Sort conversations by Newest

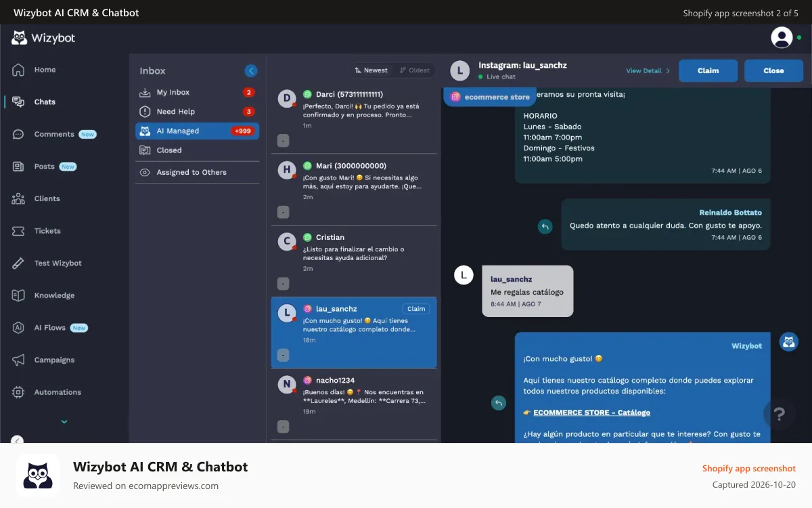[371, 70]
